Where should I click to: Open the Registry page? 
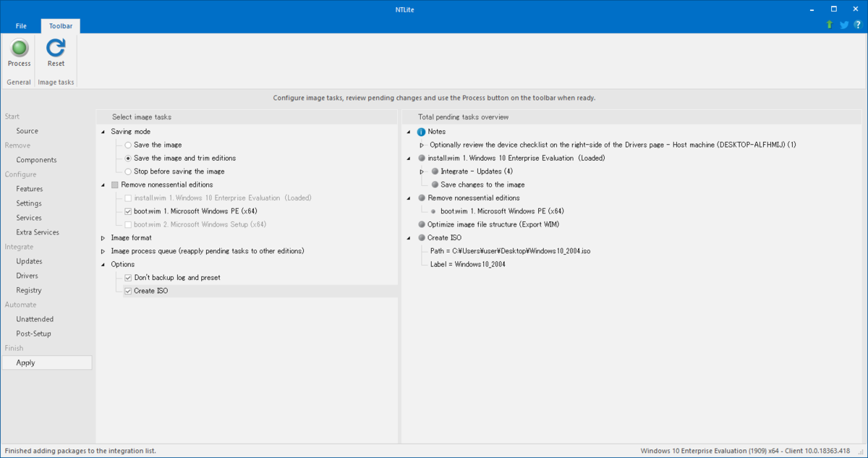[29, 290]
